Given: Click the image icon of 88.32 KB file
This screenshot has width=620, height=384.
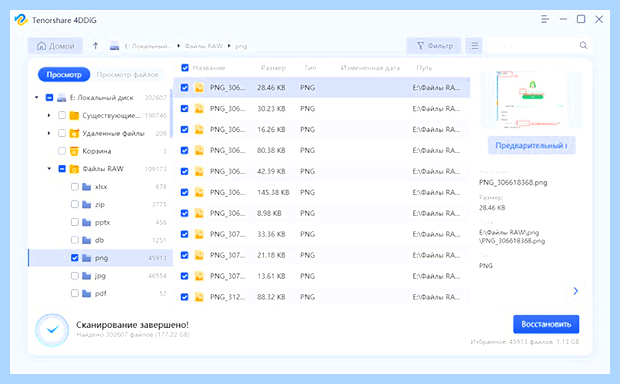Looking at the screenshot, I should 199,297.
